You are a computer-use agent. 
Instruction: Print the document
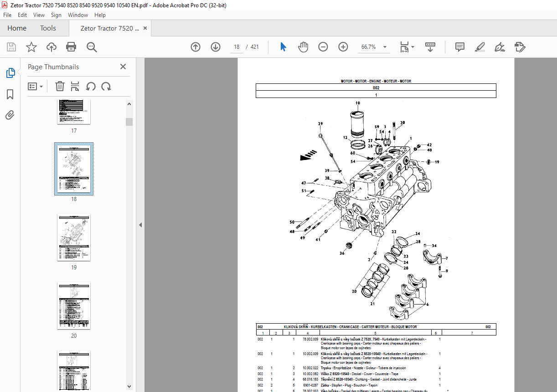tap(71, 47)
